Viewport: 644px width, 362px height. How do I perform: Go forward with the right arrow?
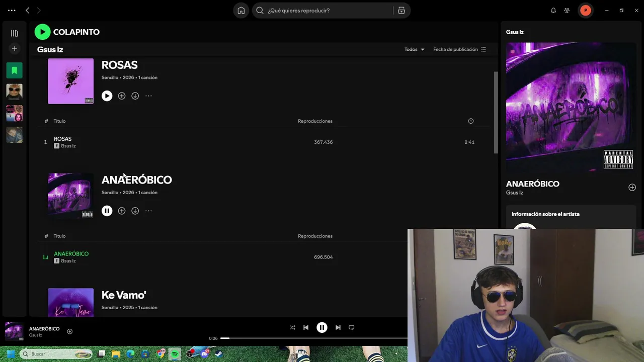coord(39,10)
